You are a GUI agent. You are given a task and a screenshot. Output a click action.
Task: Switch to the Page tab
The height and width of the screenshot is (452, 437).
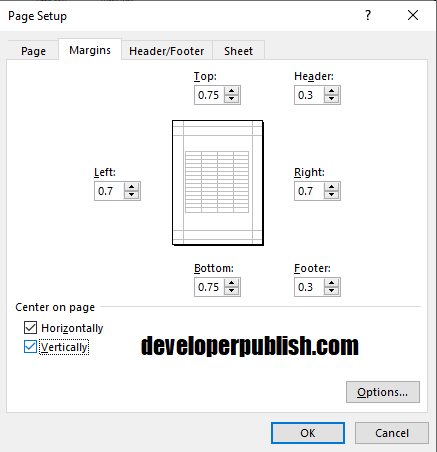33,51
